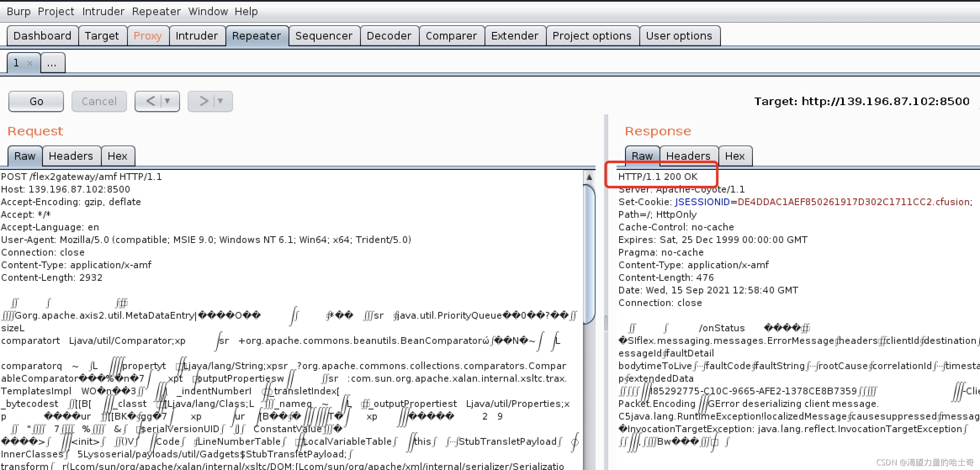Open the Project menu
Viewport: 980px width, 470px height.
click(x=56, y=11)
